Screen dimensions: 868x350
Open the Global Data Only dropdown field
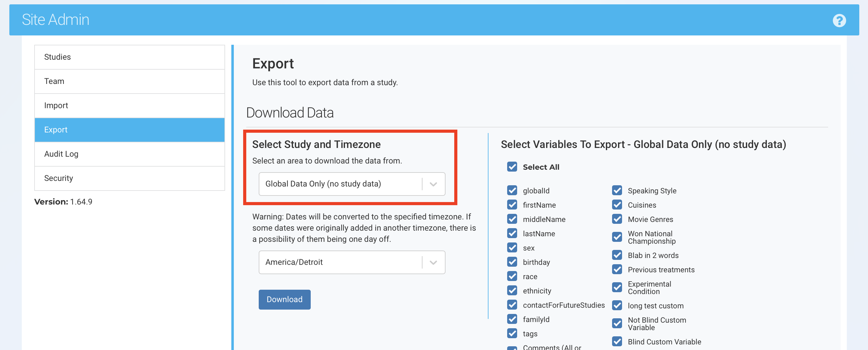(x=340, y=184)
